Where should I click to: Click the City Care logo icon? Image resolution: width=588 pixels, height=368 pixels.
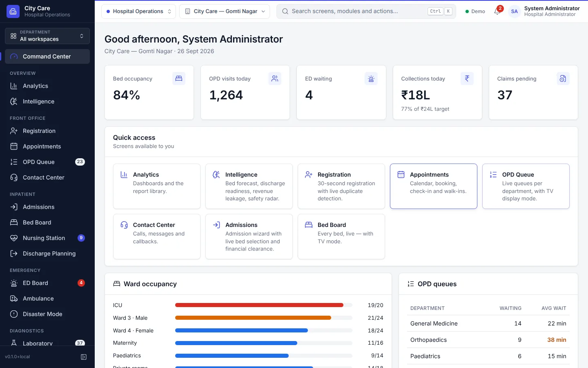[13, 11]
